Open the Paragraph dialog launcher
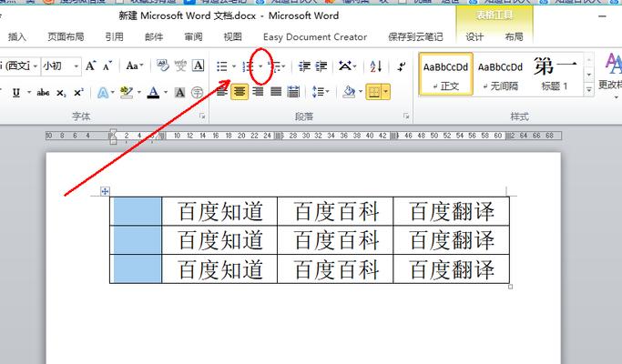The height and width of the screenshot is (364, 622). point(406,116)
